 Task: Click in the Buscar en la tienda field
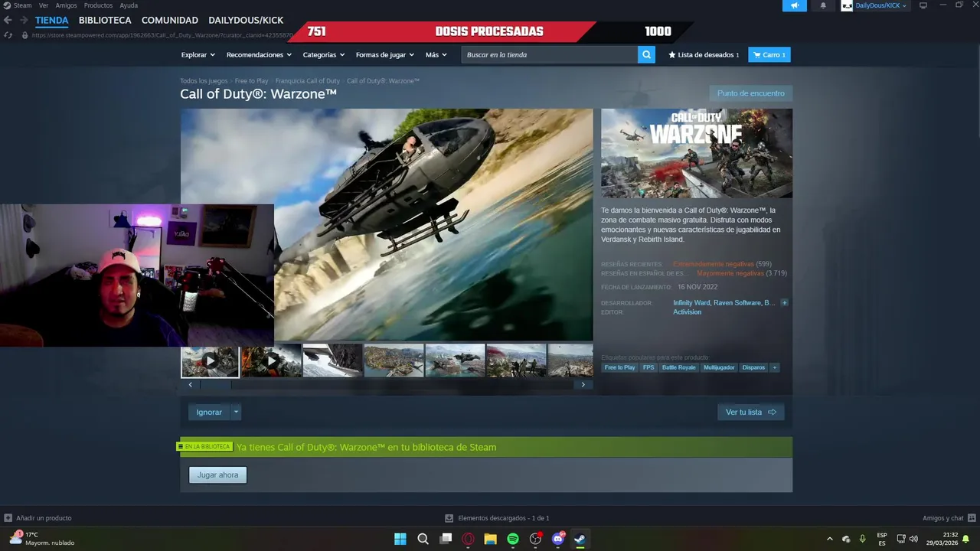click(x=549, y=54)
